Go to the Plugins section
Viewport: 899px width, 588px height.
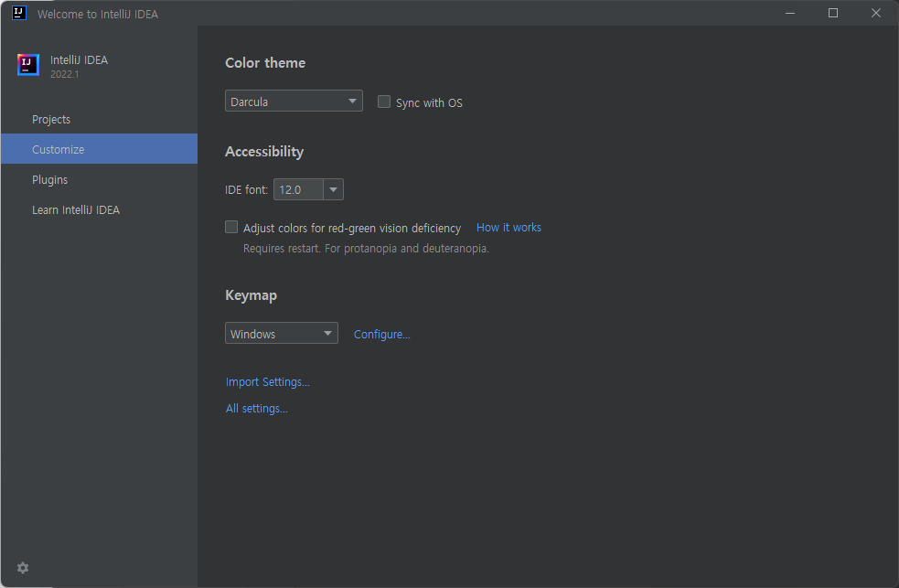pyautogui.click(x=99, y=179)
